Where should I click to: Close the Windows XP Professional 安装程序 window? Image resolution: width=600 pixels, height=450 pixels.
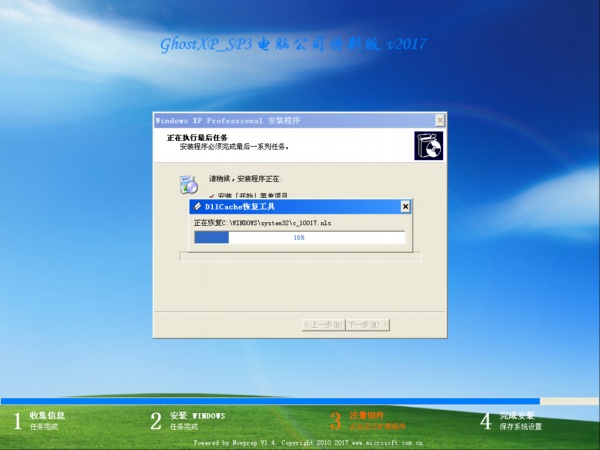pos(440,121)
